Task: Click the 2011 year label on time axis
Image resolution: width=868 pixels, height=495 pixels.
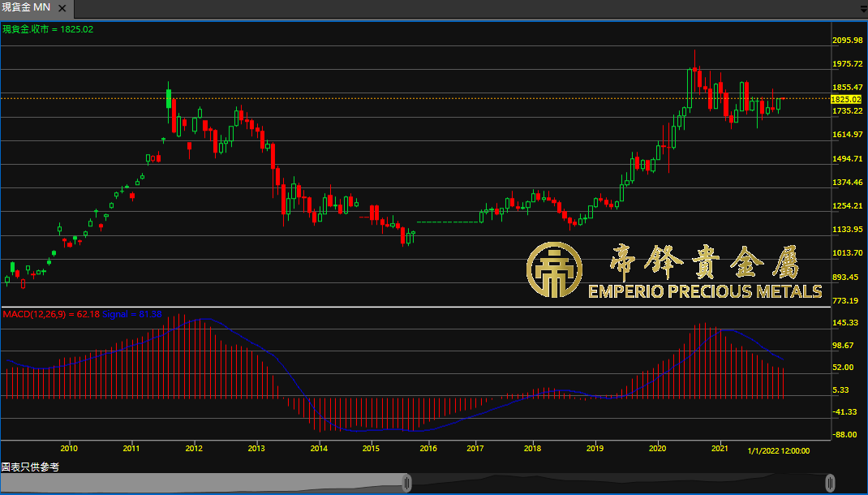Action: click(131, 449)
